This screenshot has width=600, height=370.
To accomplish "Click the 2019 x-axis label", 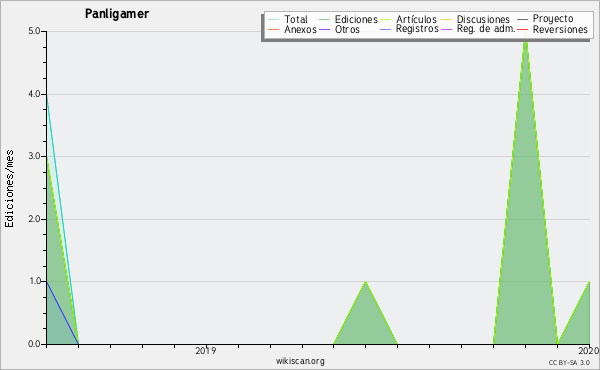I will pyautogui.click(x=206, y=350).
